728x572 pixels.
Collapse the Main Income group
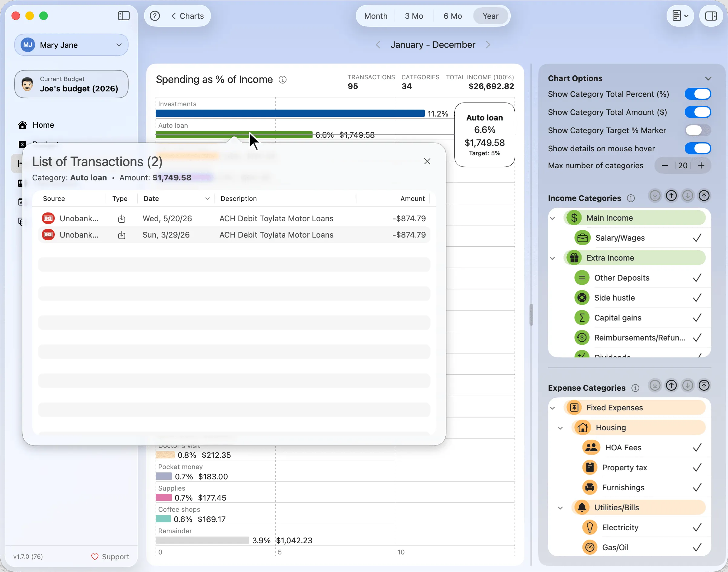coord(553,218)
